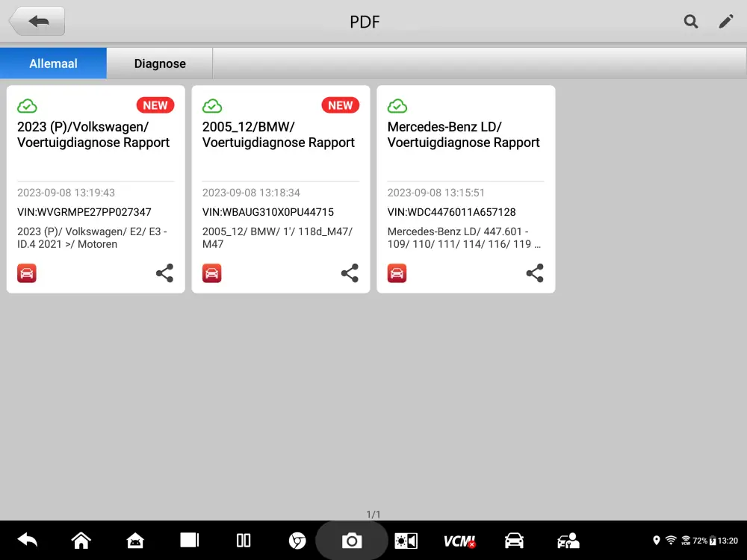Click cloud sync icon on BMW report
The width and height of the screenshot is (747, 560).
click(212, 106)
